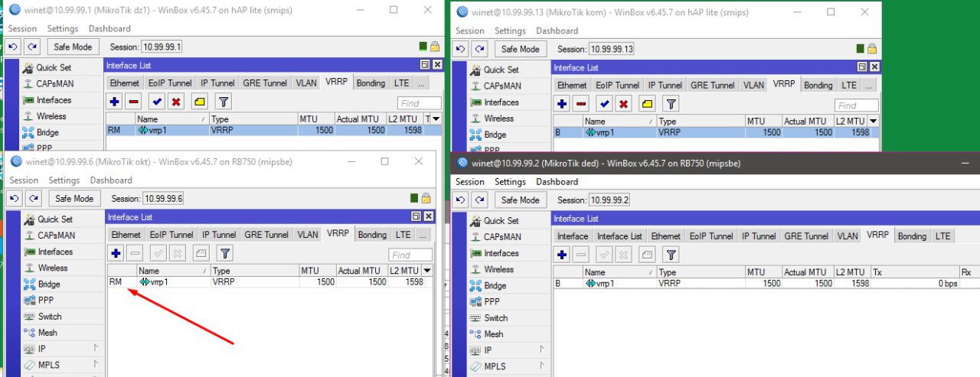Open column selector dropdown in okt Interface List
This screenshot has width=980, height=377.
pos(427,271)
